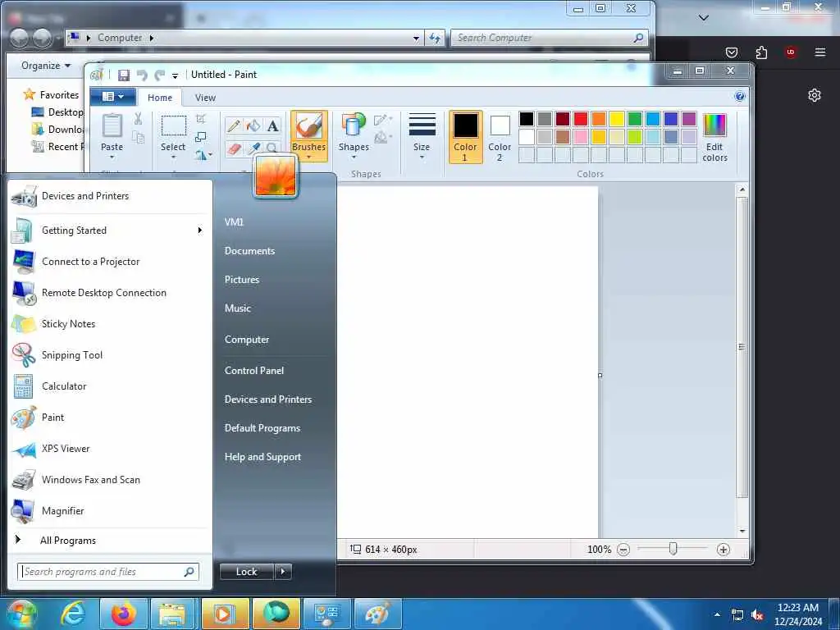Screen dimensions: 840x630
Task: Click Internet Explorer icon on taskbar
Action: [72, 614]
